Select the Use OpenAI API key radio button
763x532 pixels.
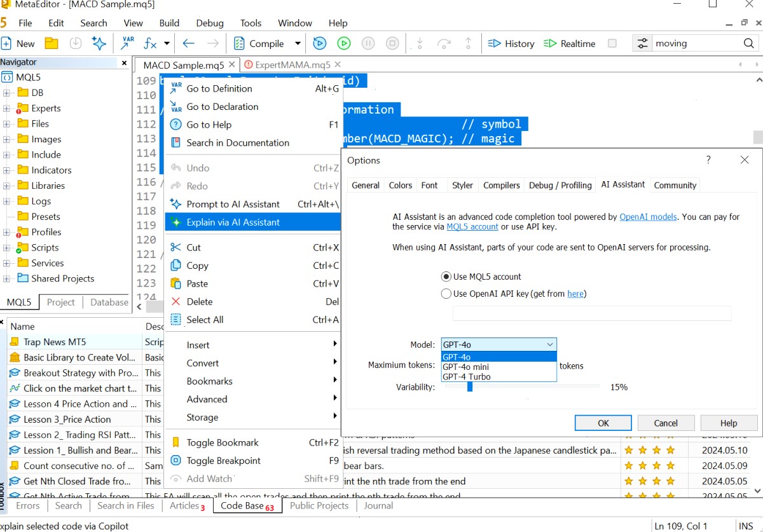446,294
